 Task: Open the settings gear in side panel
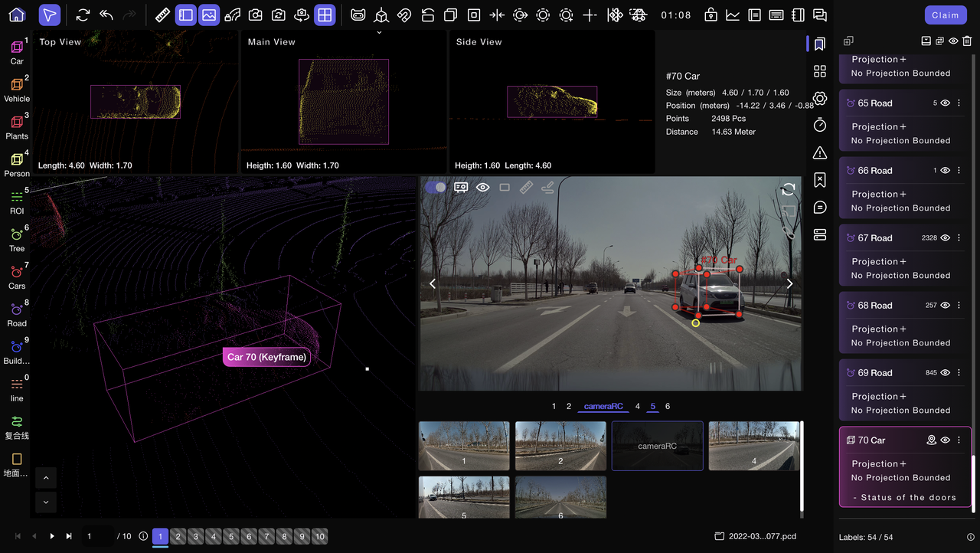tap(820, 98)
